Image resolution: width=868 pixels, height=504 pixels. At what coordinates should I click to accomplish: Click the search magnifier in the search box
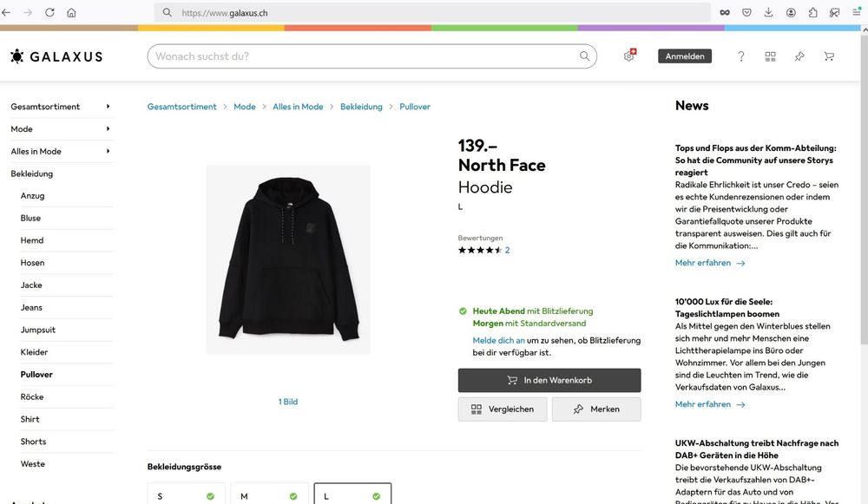tap(584, 56)
